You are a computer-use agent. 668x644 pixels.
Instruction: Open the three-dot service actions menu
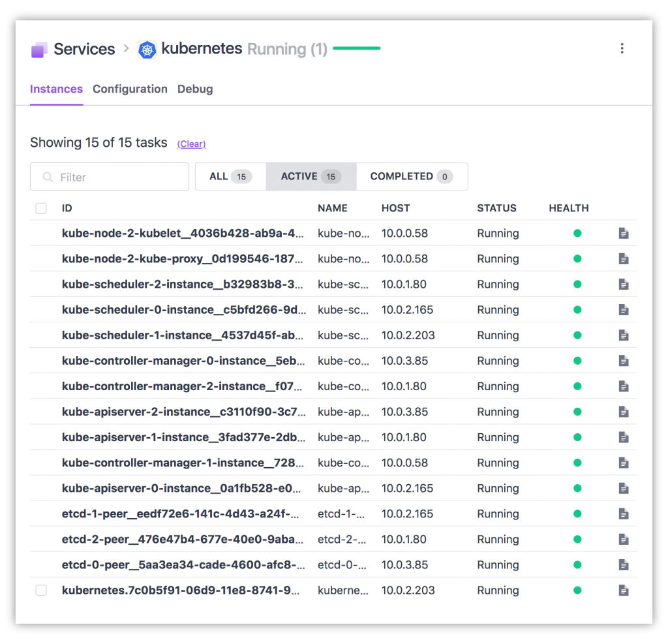pyautogui.click(x=622, y=48)
